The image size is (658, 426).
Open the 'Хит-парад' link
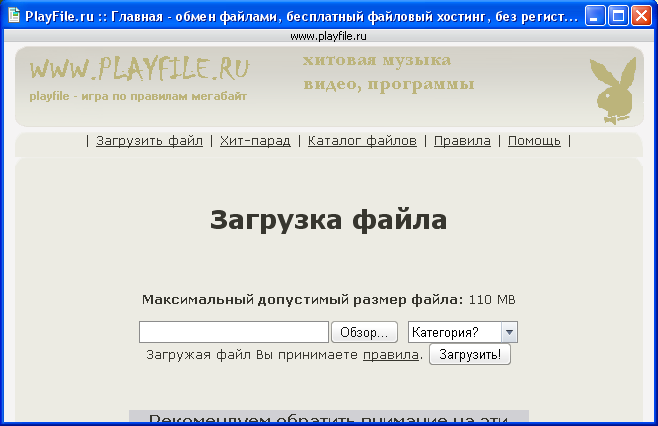tap(255, 141)
